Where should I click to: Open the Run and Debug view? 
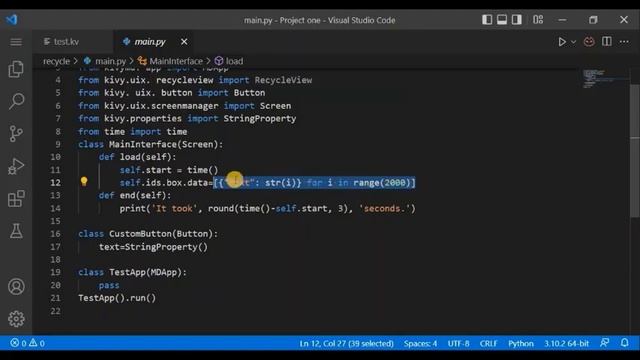(16, 166)
